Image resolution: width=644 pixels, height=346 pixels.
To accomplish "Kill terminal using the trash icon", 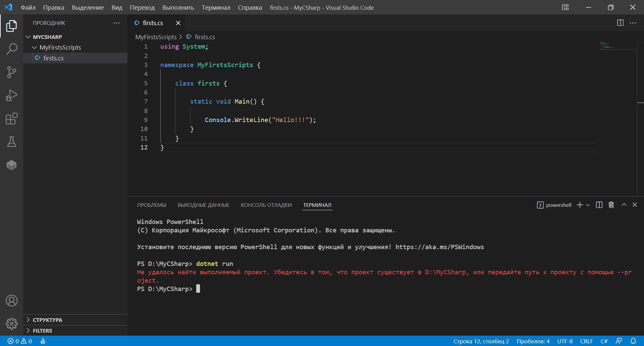I will tap(611, 205).
